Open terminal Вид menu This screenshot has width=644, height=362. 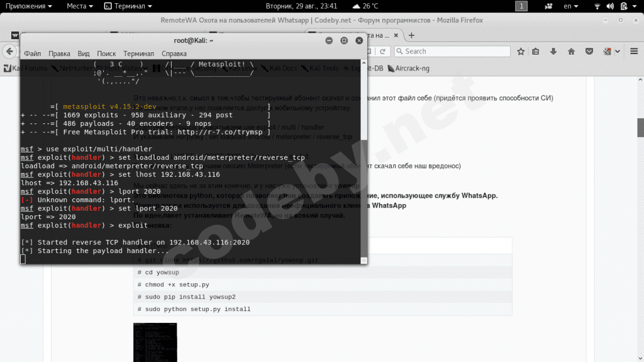(x=84, y=54)
